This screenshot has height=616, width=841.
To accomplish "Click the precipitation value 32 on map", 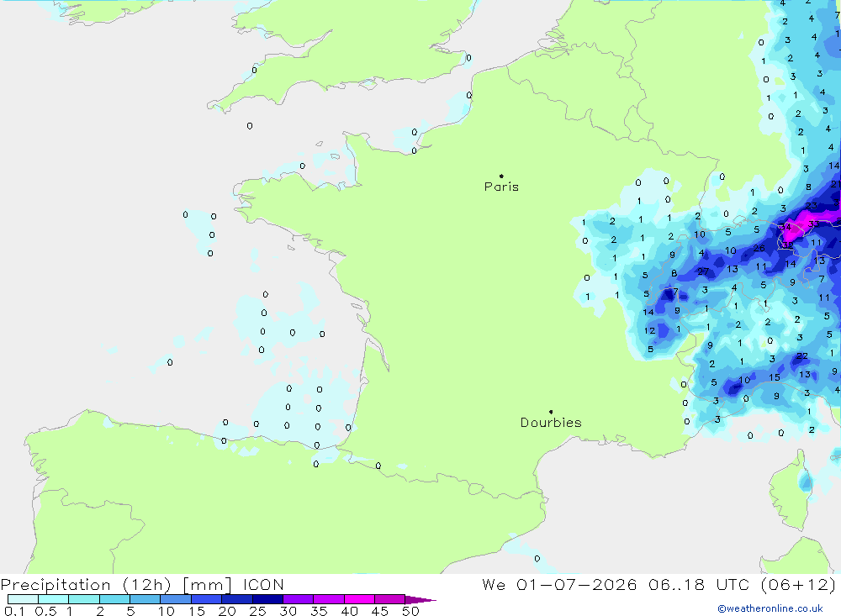I will click(787, 245).
